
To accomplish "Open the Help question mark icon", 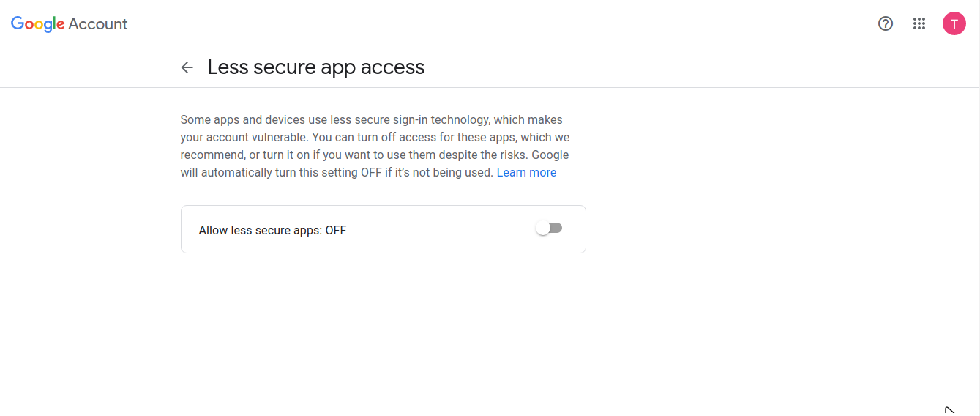I will tap(886, 23).
